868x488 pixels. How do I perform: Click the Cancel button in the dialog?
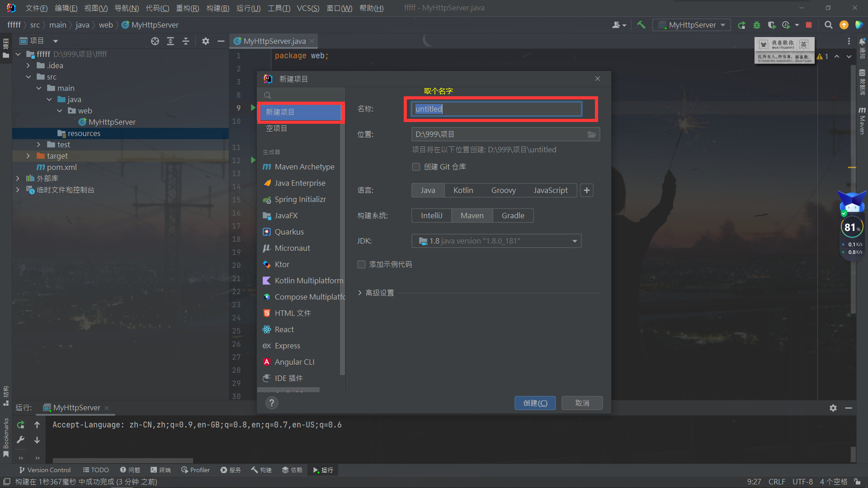pos(582,403)
